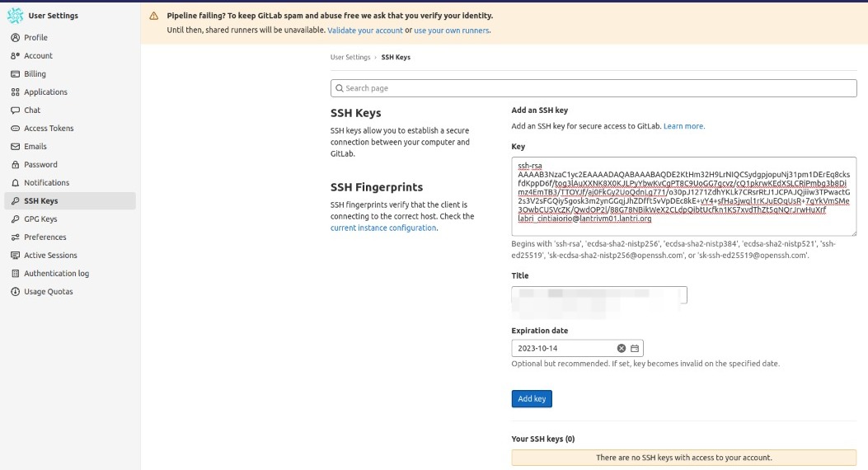Click the Learn more link
Screen dimensions: 868x470
pos(683,126)
